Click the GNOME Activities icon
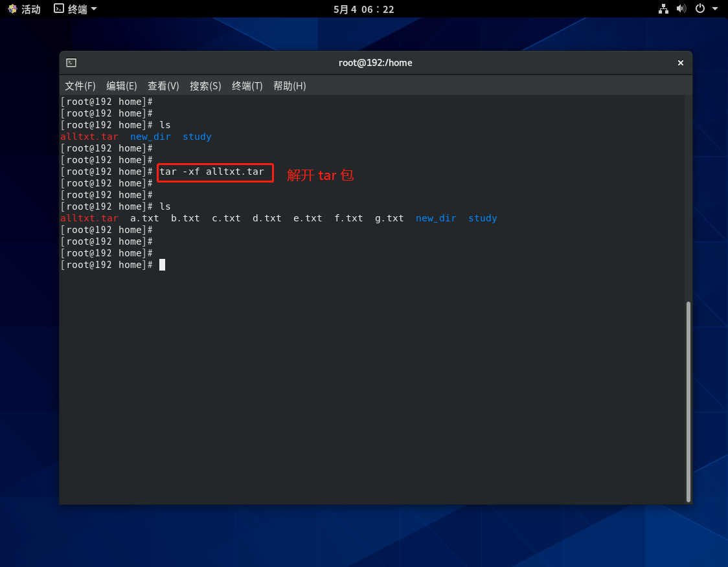728x567 pixels. 12,9
